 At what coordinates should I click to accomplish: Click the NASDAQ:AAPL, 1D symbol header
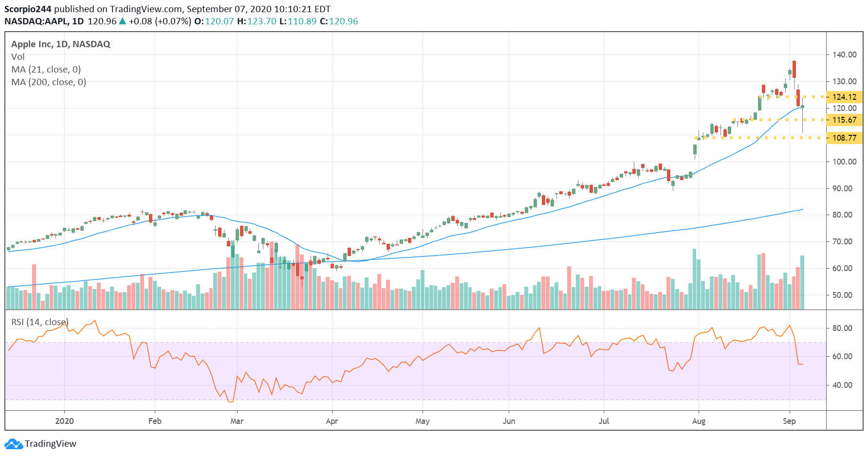pos(44,21)
